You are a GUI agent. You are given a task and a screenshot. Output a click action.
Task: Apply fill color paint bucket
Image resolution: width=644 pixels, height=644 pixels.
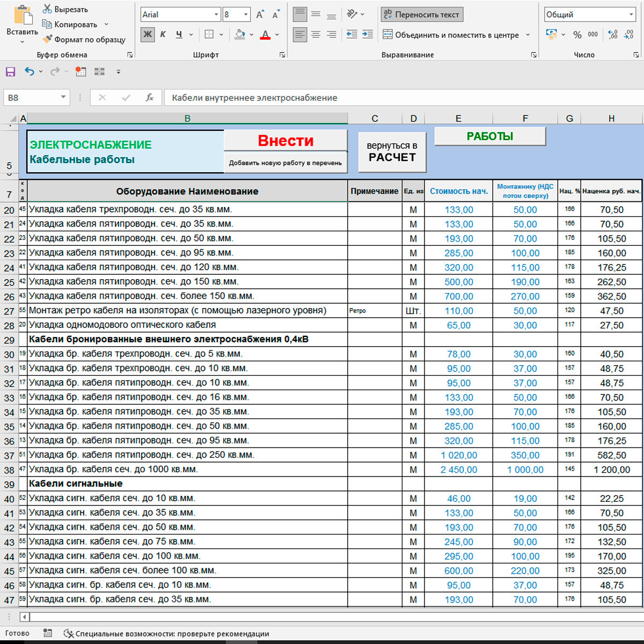point(240,34)
